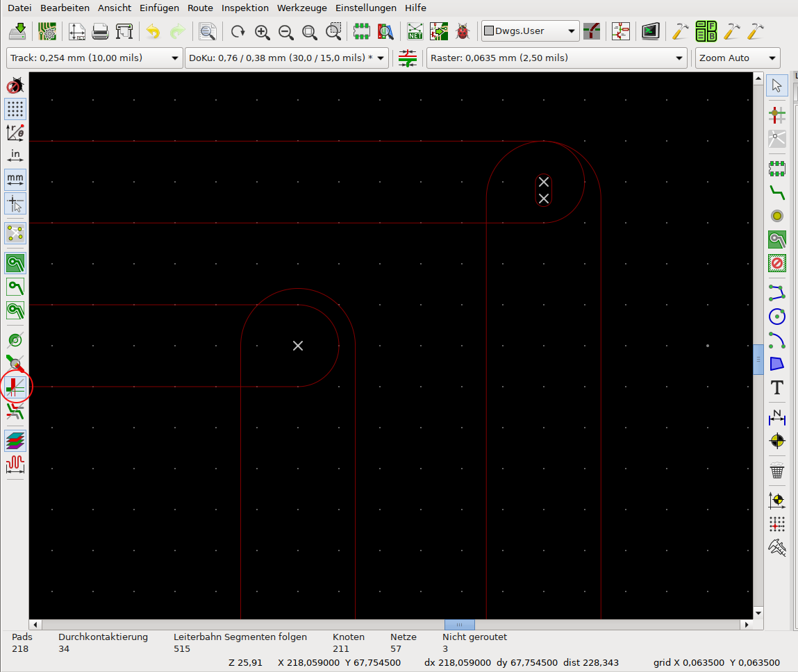
Task: Open the footprint viewer
Action: (x=385, y=31)
